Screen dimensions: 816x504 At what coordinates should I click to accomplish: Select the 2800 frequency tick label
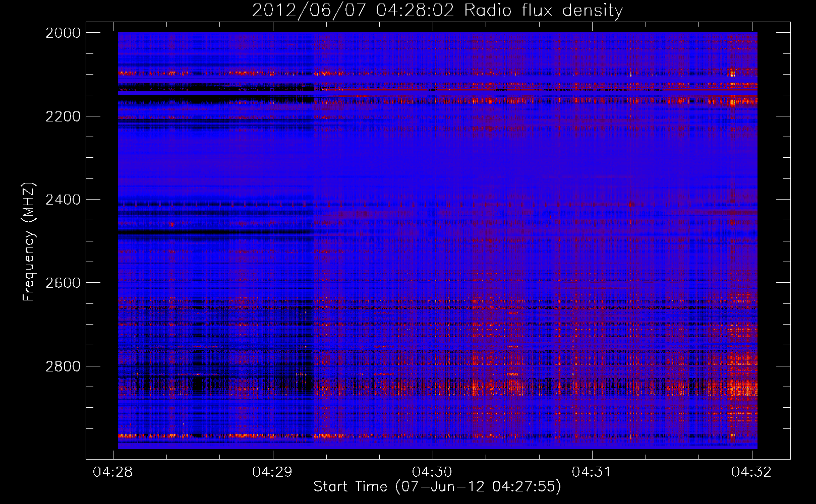tap(63, 366)
